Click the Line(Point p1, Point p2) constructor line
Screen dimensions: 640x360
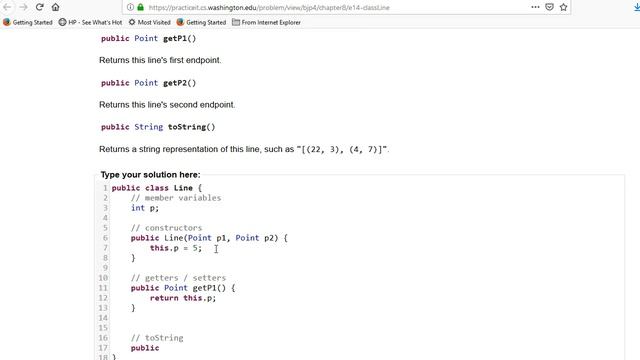click(209, 238)
